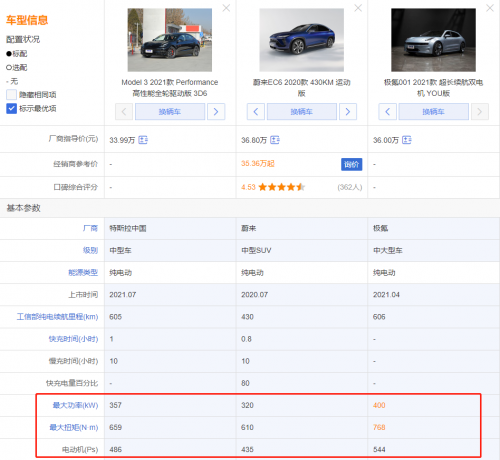Click the 606 range value for 极氪001

click(379, 317)
